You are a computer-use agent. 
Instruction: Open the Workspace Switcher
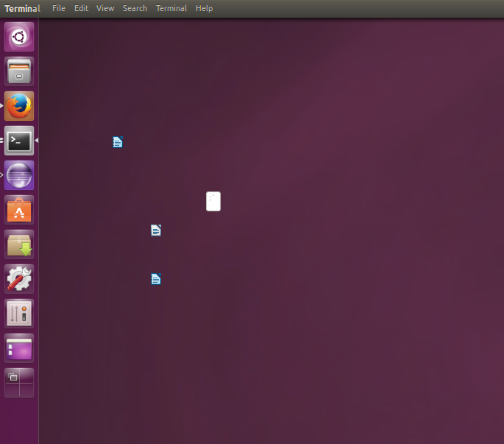coord(19,383)
